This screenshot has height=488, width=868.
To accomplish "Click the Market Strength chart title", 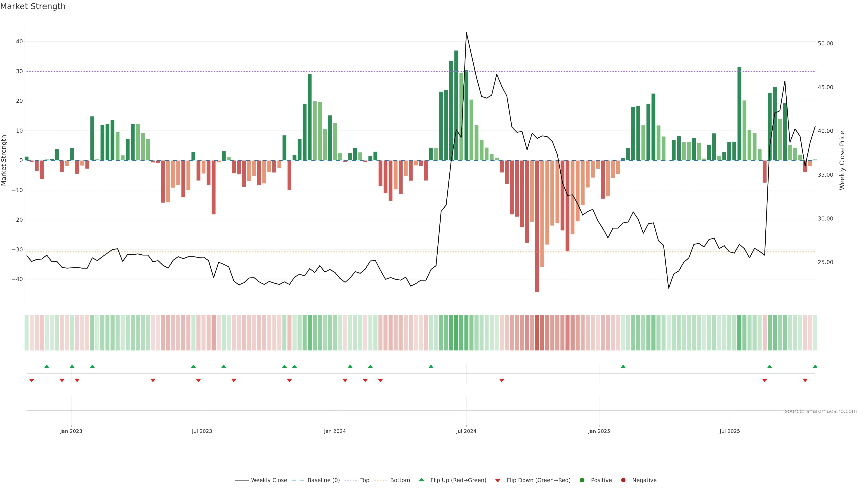I will tap(33, 6).
